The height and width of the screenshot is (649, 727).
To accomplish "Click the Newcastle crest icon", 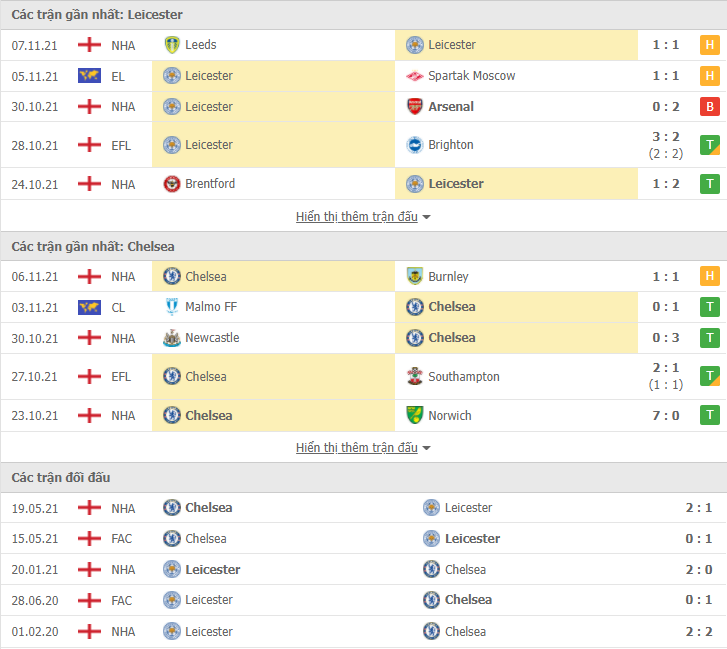I will click(172, 338).
